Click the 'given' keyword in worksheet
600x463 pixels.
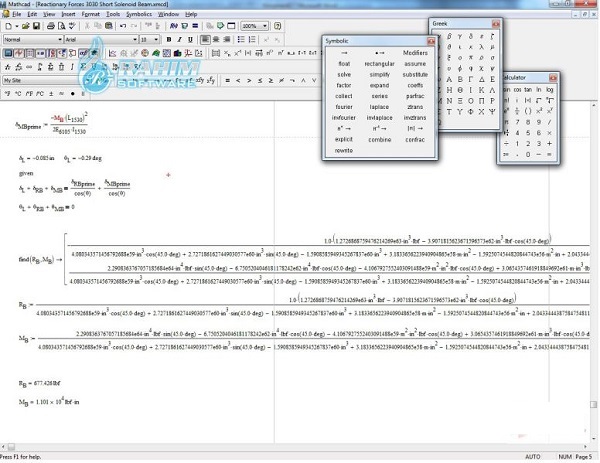(x=26, y=173)
